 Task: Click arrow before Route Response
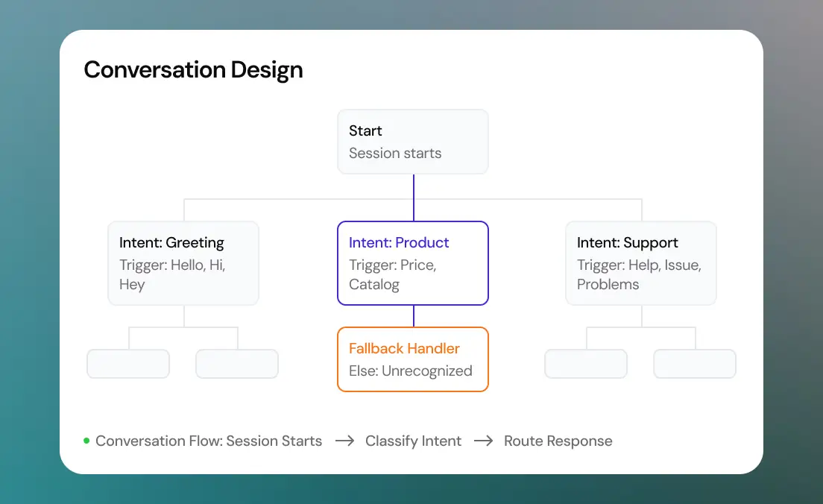[x=483, y=441]
